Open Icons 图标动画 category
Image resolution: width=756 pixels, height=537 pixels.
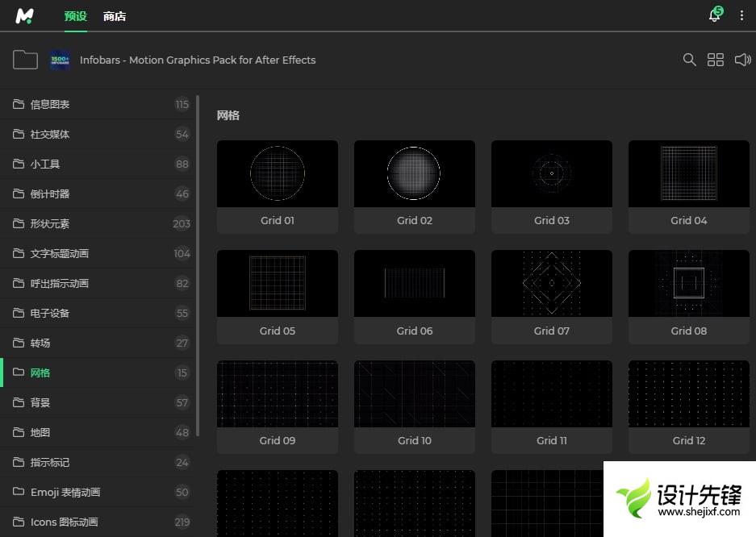(65, 522)
